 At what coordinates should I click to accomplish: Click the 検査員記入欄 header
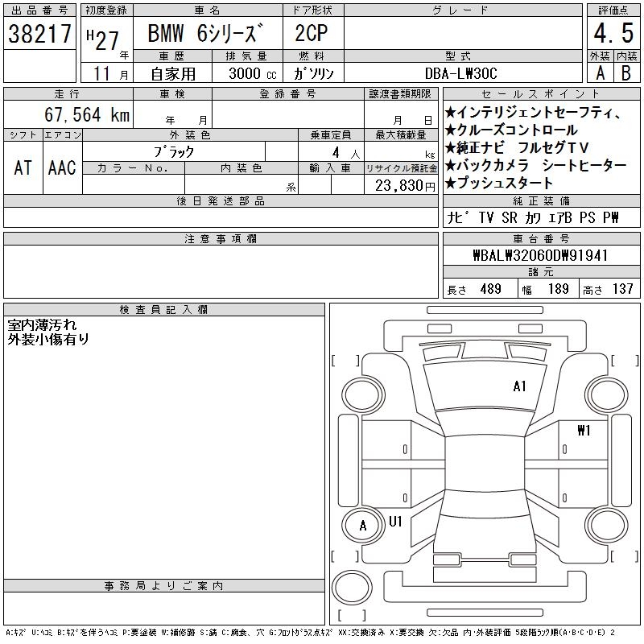click(164, 310)
